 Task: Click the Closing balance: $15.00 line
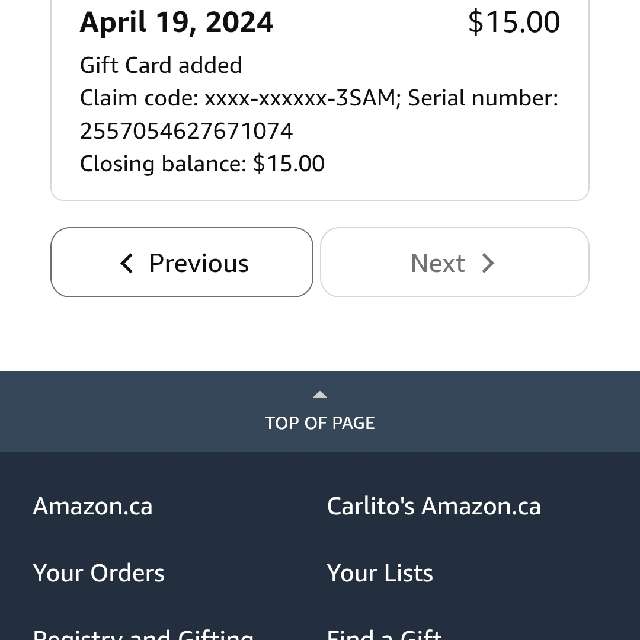[x=202, y=163]
